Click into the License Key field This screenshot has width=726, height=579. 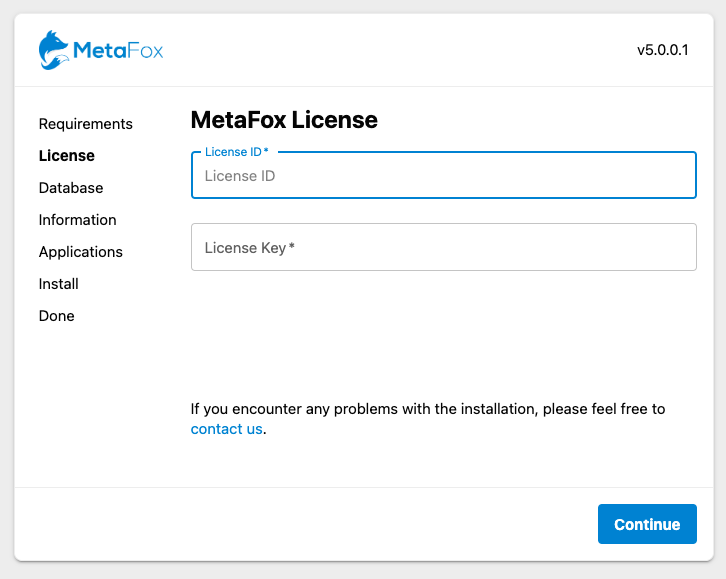444,247
